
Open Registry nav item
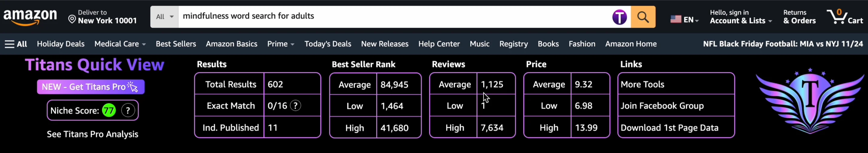[514, 44]
